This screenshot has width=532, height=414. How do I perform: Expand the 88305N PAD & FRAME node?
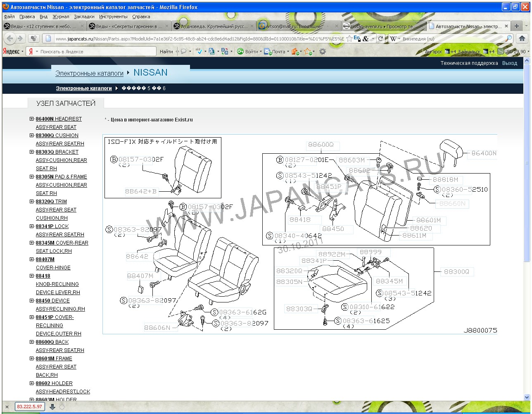32,176
